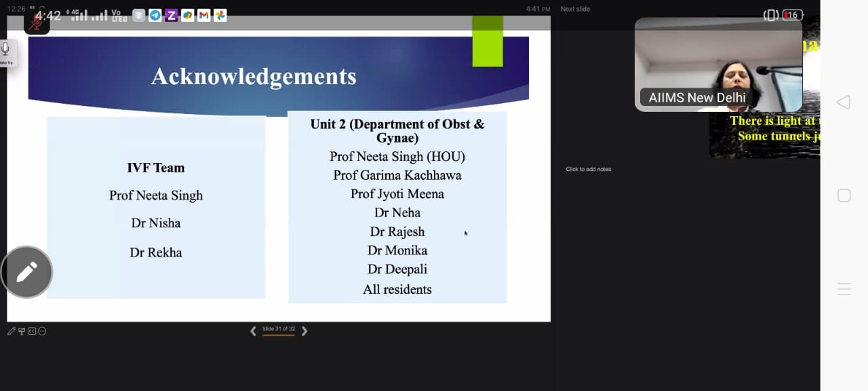Open Android recent apps menu lines
Viewport: 868px width, 391px height.
(844, 289)
